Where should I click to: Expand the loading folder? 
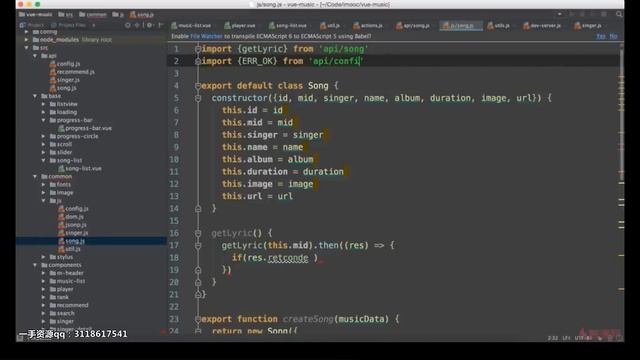[44, 112]
